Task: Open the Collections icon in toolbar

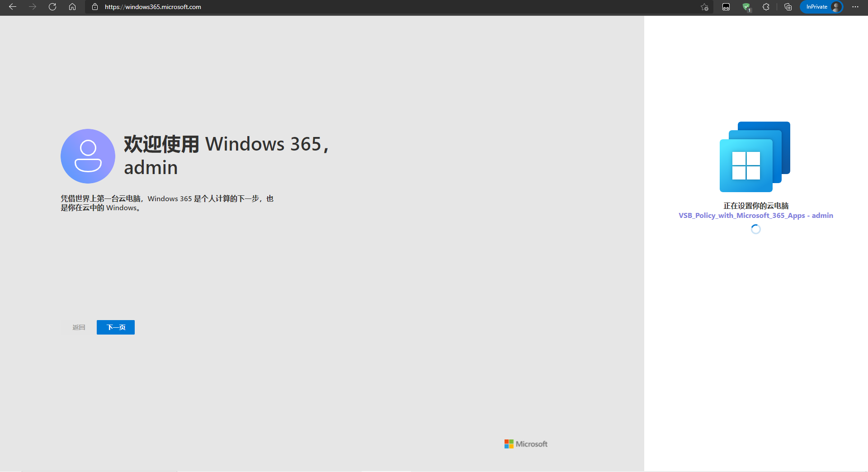Action: pyautogui.click(x=788, y=7)
